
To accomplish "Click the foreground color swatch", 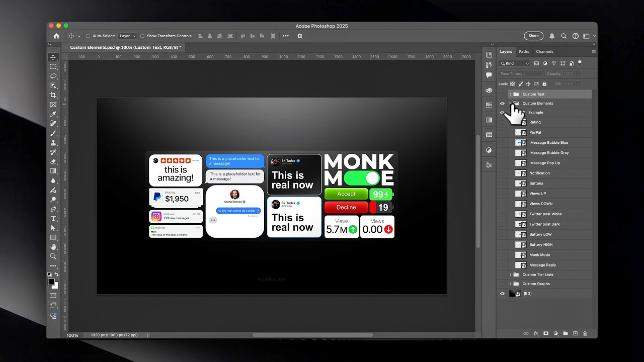I will point(51,282).
